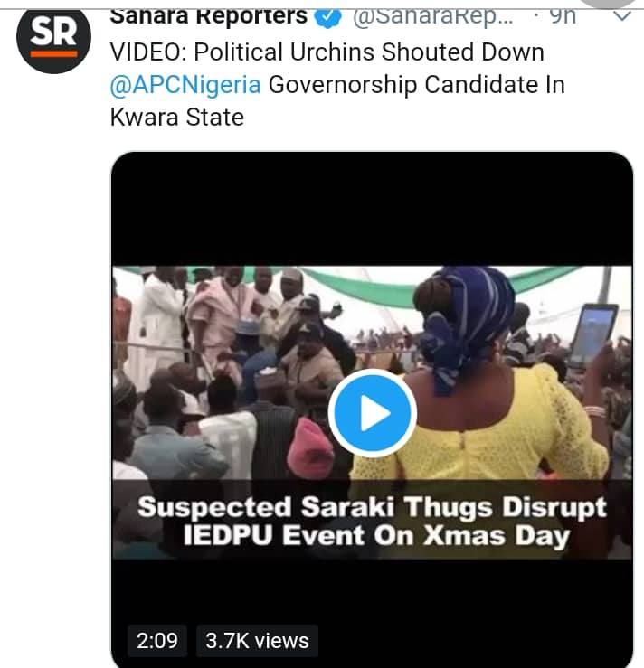Viewport: 644px width, 668px height.
Task: Expand the tweet options caret
Action: 622,16
